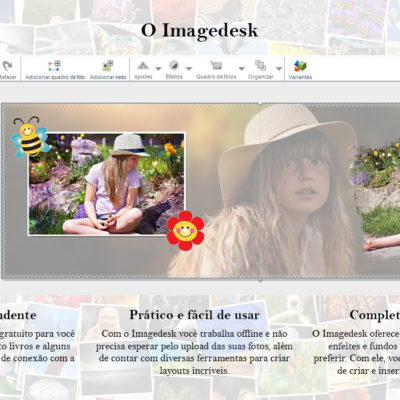The height and width of the screenshot is (400, 400).
Task: Expand the Efeitos dropdown arrow
Action: [189, 69]
